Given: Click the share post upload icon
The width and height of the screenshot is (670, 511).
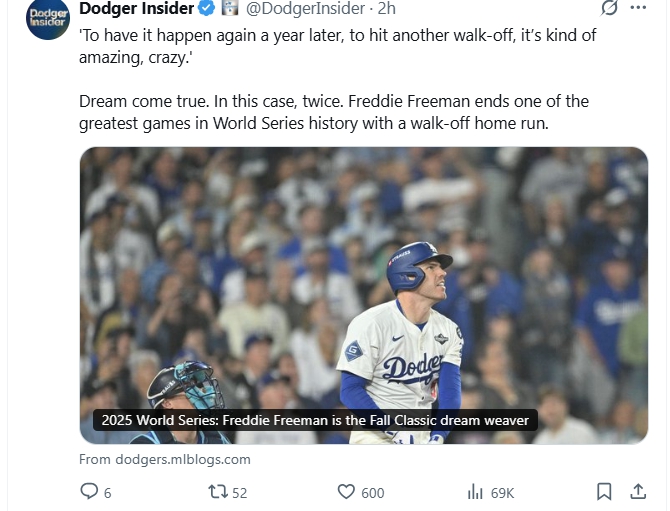Looking at the screenshot, I should (x=637, y=491).
